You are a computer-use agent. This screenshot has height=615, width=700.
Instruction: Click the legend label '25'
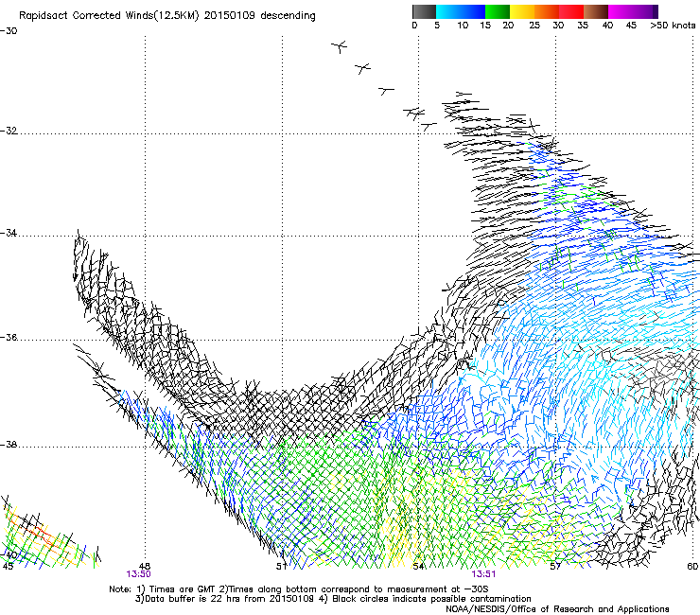pyautogui.click(x=534, y=26)
